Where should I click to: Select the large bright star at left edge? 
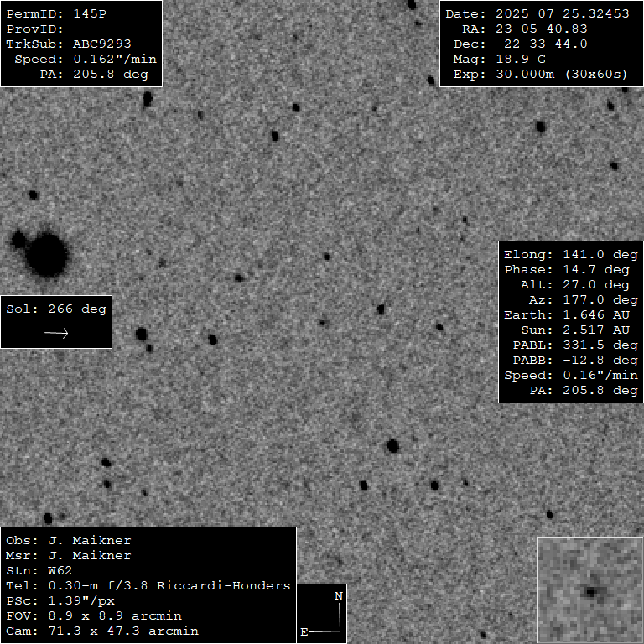[46, 254]
